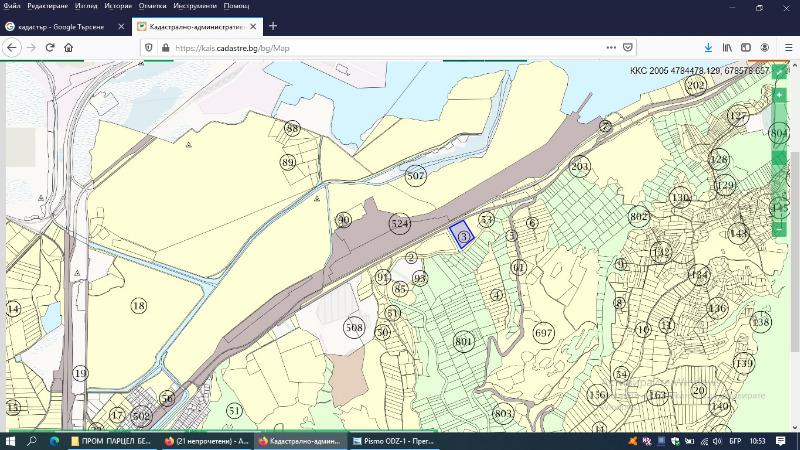Open the Файл menu
Screen dimensions: 800x450
(12, 6)
